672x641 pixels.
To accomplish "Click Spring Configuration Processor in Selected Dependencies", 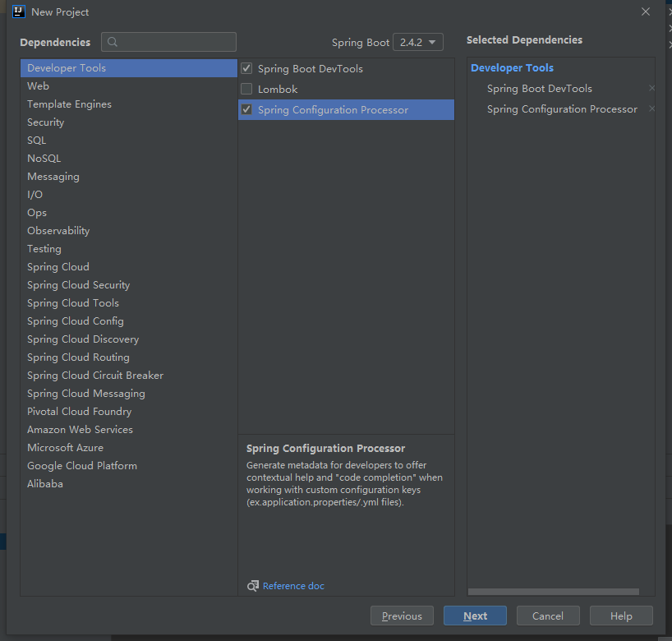I will [562, 109].
